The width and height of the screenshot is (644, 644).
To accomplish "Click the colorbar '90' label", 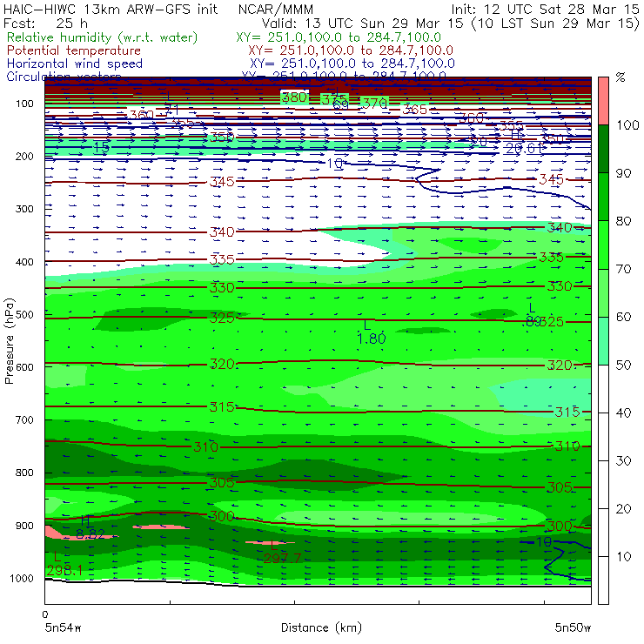I will [x=623, y=173].
